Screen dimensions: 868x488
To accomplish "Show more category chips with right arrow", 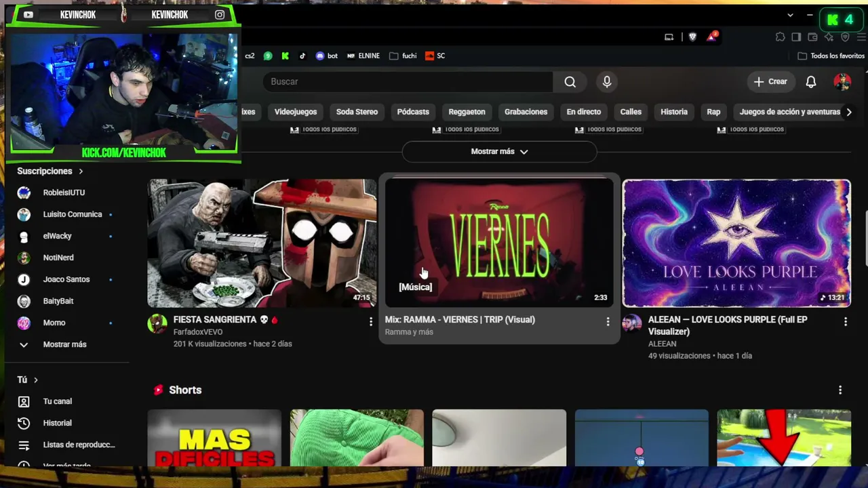I will (x=848, y=112).
